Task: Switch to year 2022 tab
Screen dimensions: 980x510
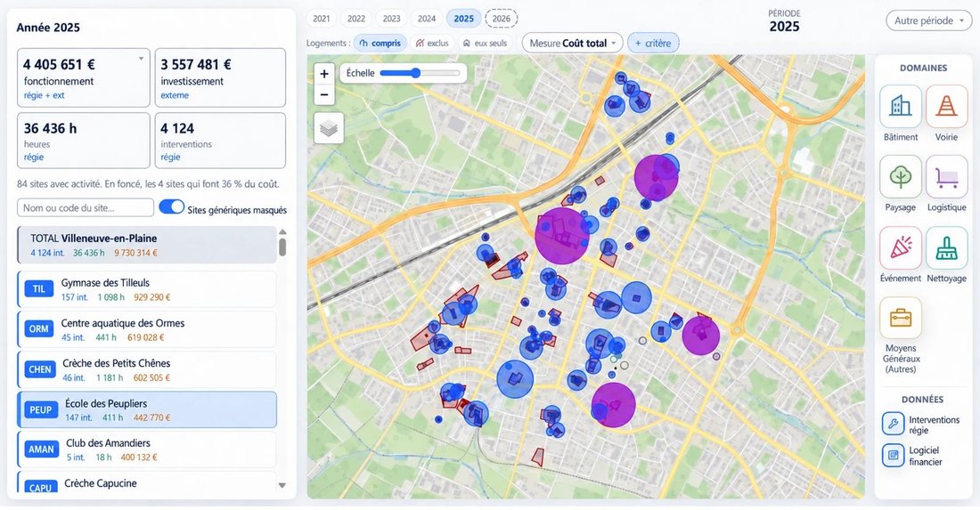Action: click(356, 19)
